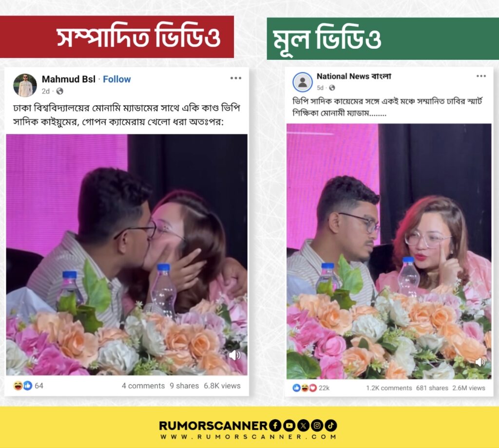Open three-dot menu on Mahmud Bsl post

236,78
